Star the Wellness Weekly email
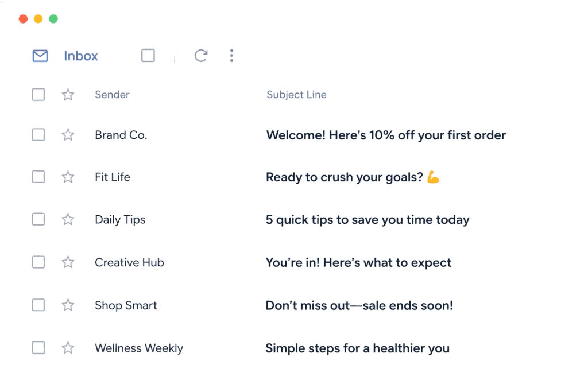 [x=68, y=348]
